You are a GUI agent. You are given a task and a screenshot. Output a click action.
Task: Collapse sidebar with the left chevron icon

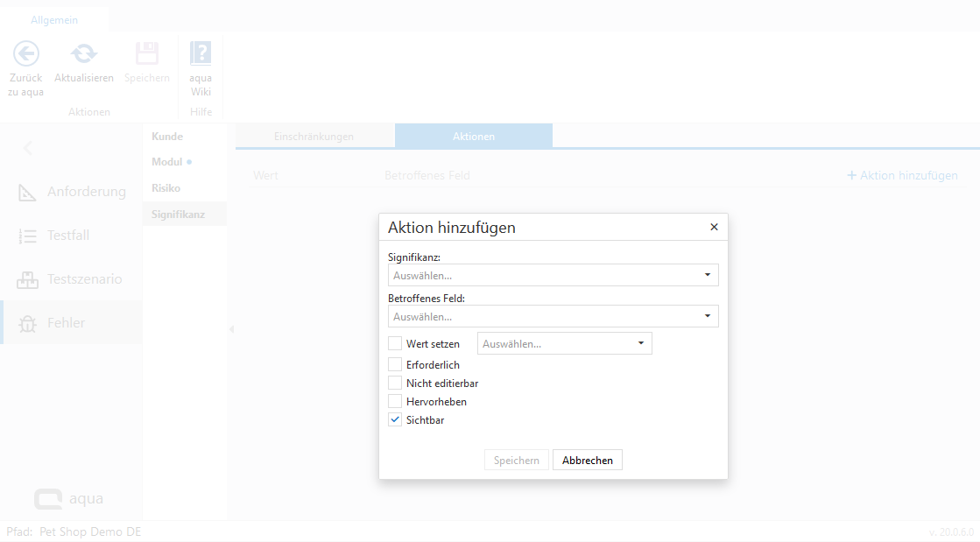[27, 148]
